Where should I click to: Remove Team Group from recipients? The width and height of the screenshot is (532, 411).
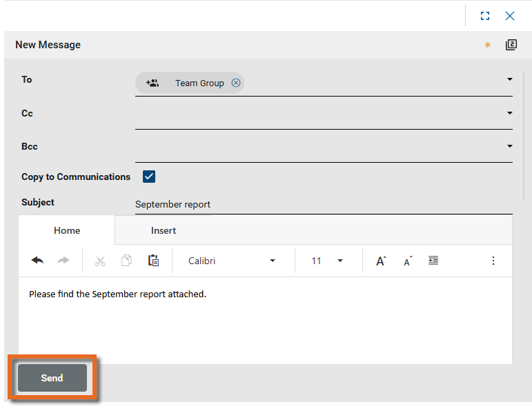236,83
